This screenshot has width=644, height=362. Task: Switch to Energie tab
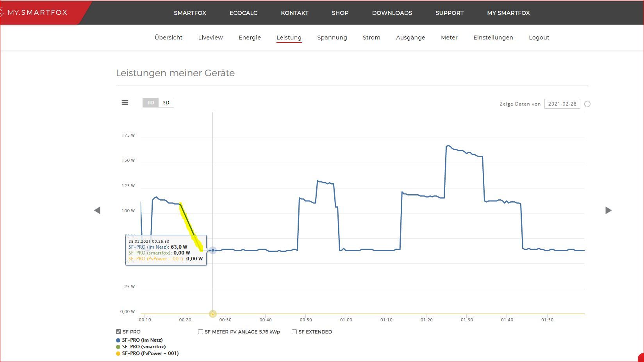(x=250, y=38)
